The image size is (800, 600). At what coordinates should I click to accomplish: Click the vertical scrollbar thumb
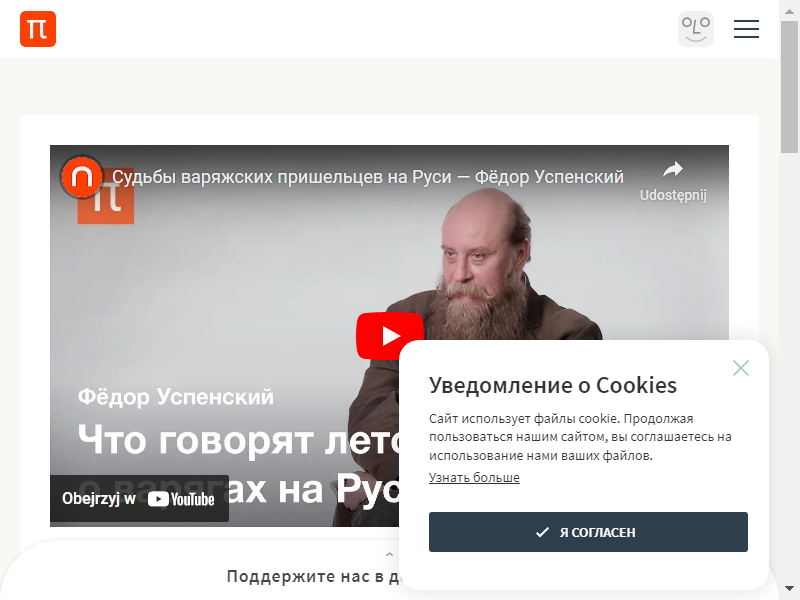(790, 87)
